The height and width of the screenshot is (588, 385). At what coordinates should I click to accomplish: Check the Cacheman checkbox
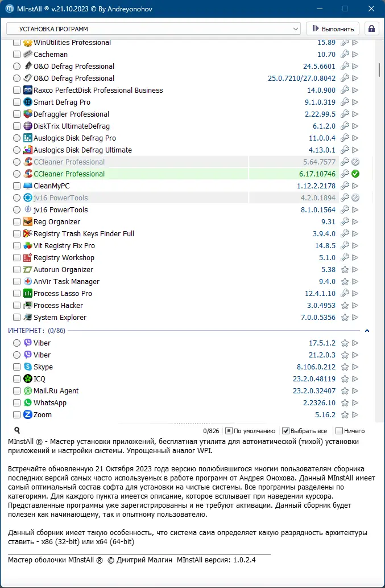[x=16, y=55]
